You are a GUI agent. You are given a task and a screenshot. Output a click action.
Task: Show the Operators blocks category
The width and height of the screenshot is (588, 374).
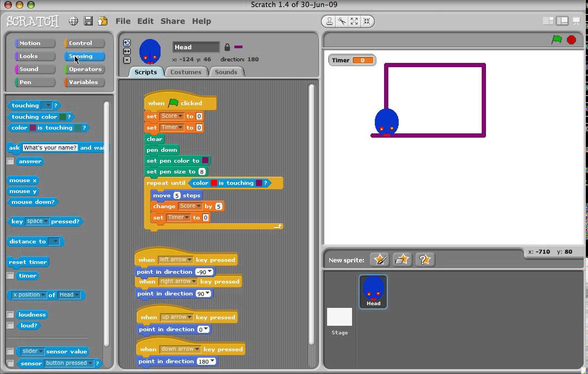85,69
